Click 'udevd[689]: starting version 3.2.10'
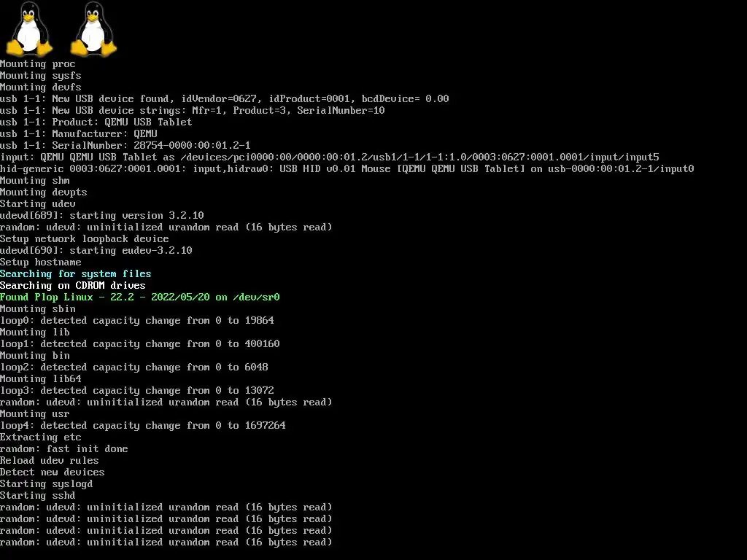The height and width of the screenshot is (560, 747). tap(102, 216)
